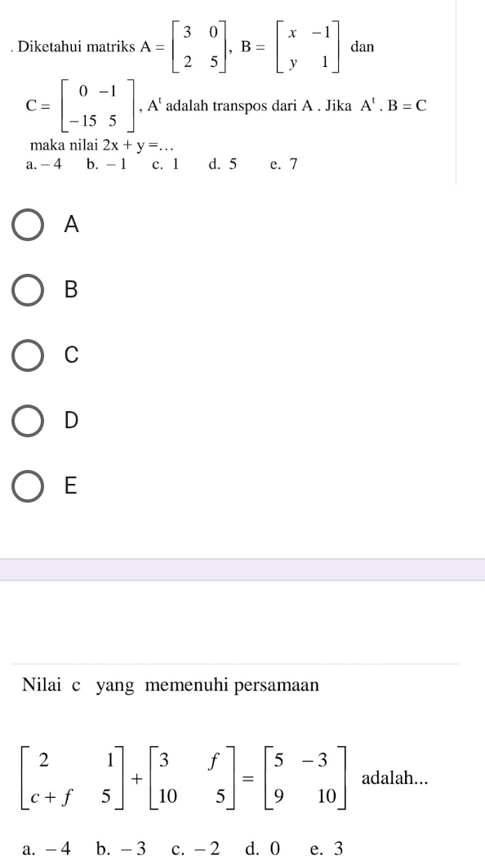
Task: Click answer choice 'd. 0' in second question
Action: 263,848
